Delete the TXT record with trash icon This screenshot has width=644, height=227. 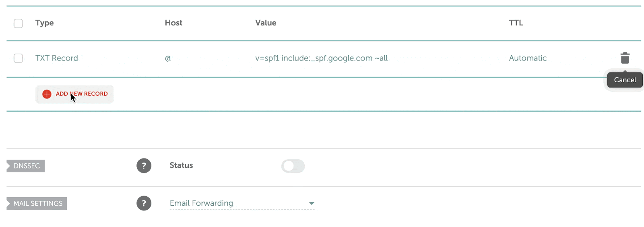[x=625, y=58]
